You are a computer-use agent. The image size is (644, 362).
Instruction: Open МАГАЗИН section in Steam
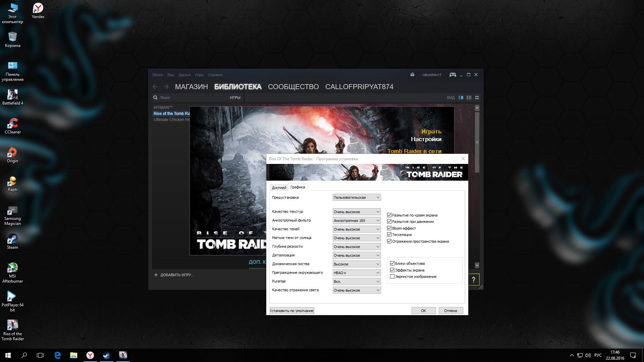[x=191, y=87]
